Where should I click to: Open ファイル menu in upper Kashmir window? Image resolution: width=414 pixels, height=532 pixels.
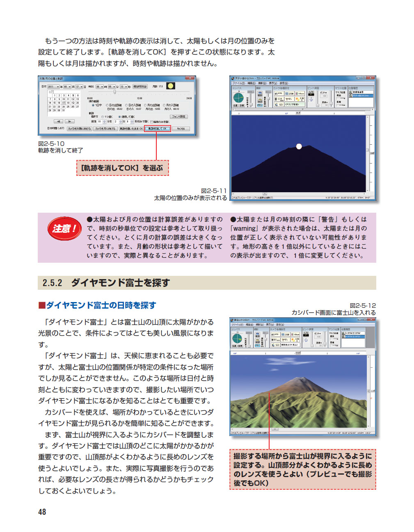tap(238, 83)
